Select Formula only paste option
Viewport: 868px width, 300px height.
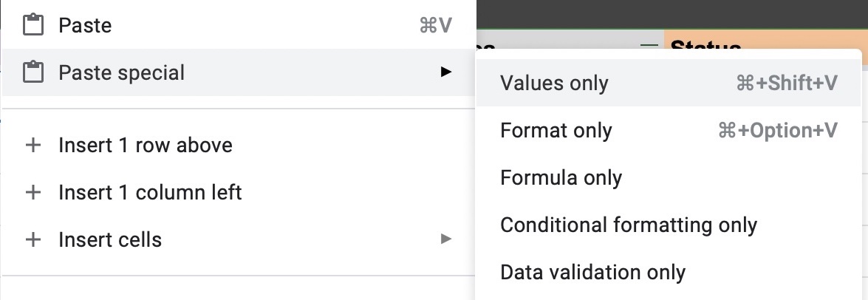(561, 178)
